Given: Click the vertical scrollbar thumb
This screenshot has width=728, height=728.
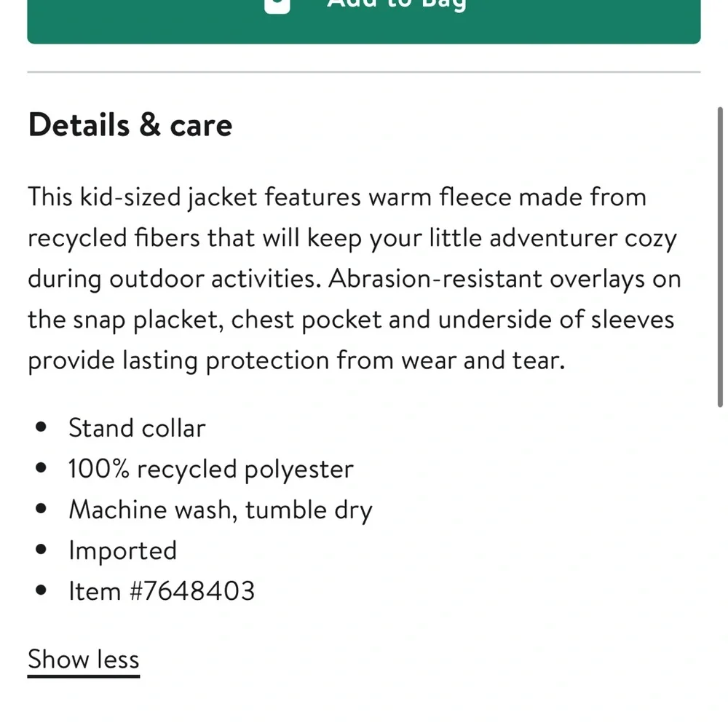Looking at the screenshot, I should pyautogui.click(x=720, y=257).
